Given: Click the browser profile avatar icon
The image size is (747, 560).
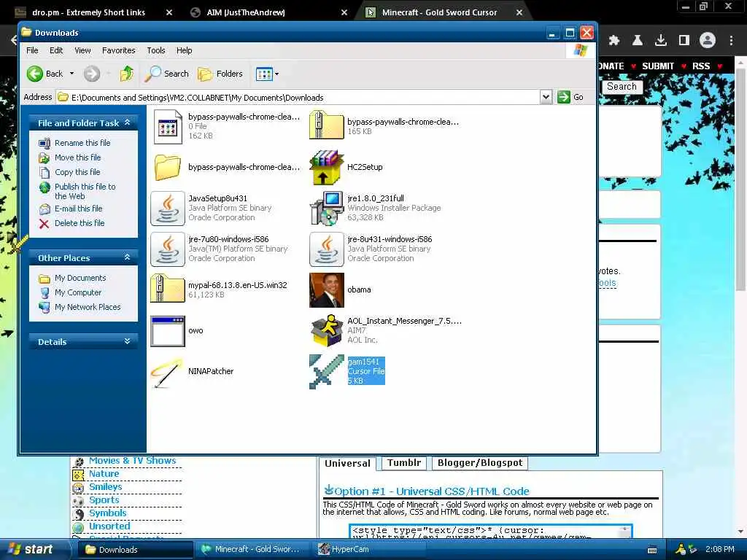Looking at the screenshot, I should (x=708, y=41).
